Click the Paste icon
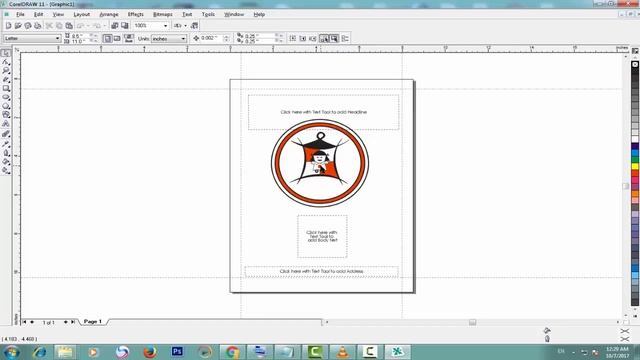This screenshot has height=360, width=640. click(69, 25)
